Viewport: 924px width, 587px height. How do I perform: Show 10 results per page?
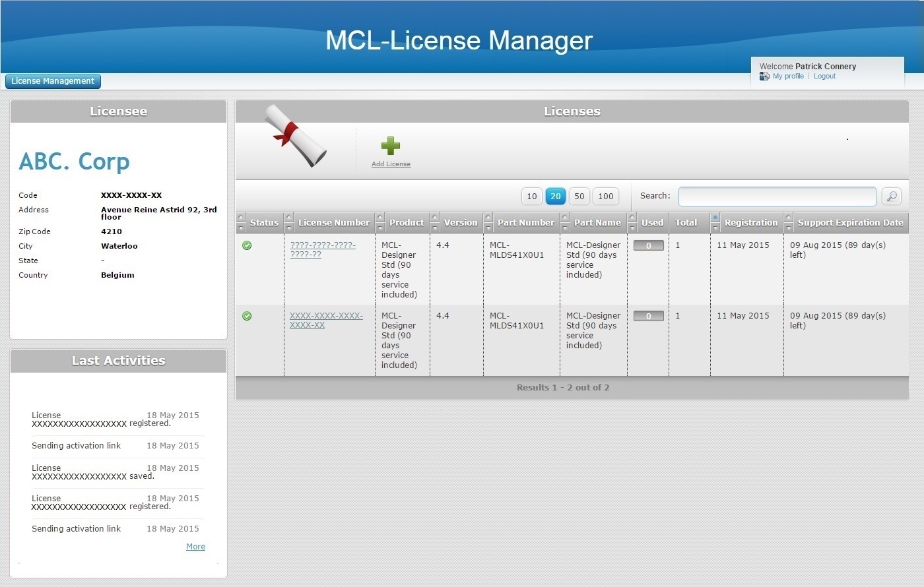pos(531,197)
